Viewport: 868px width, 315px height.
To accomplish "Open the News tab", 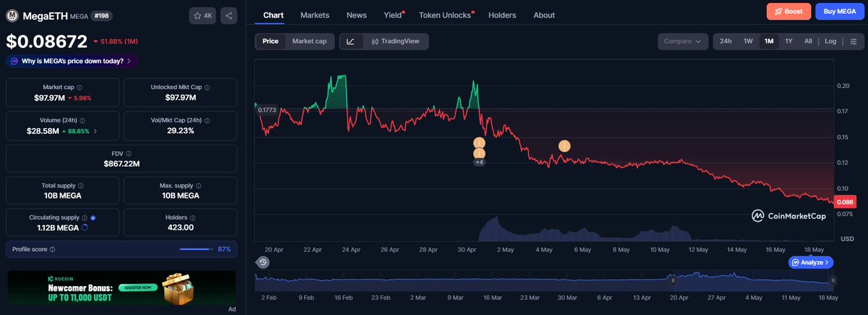I will (357, 14).
